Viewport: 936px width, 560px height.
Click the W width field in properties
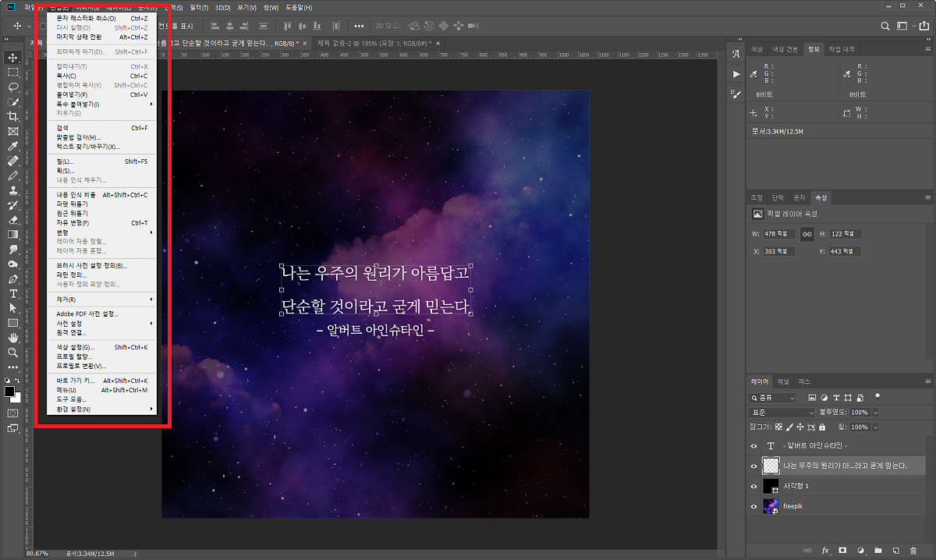[778, 234]
